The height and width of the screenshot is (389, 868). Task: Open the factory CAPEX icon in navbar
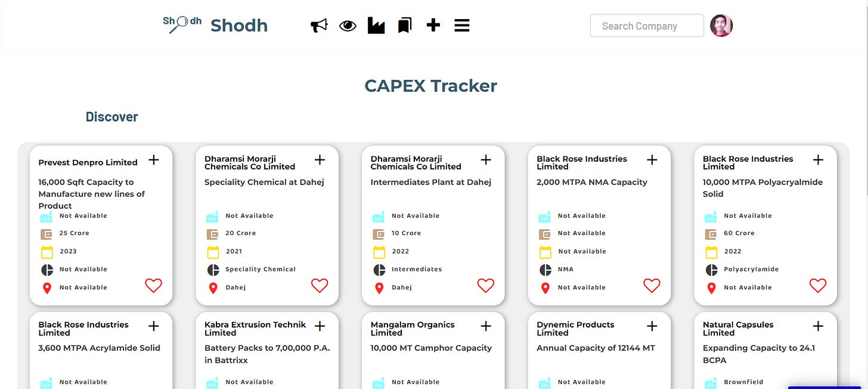click(376, 26)
